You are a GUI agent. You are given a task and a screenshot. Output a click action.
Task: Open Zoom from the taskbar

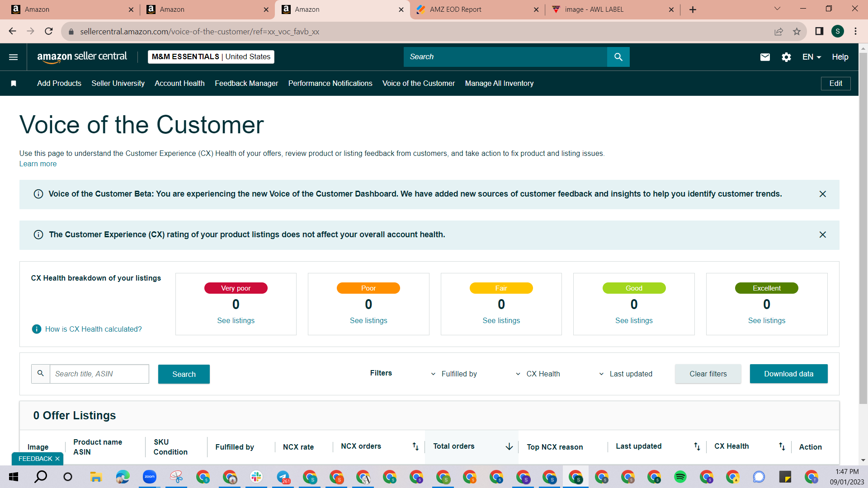pos(149,477)
